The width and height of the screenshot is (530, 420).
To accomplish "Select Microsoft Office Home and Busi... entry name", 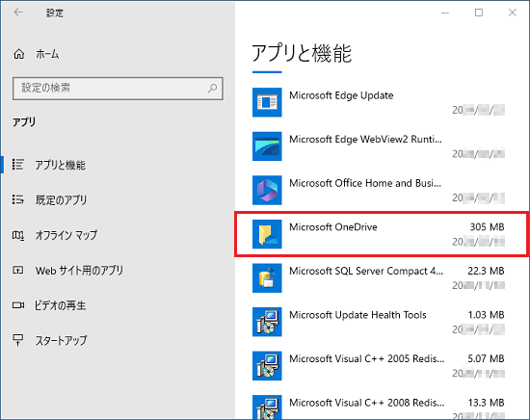I will tap(365, 183).
